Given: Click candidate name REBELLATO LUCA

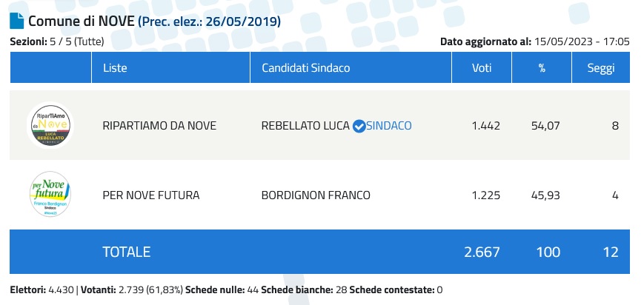Looking at the screenshot, I should pyautogui.click(x=305, y=126).
